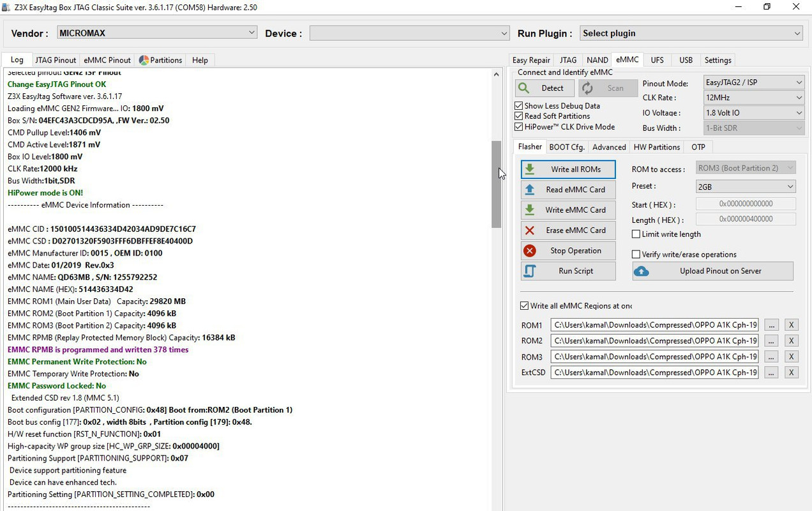Click the Scan refresh icon
812x511 pixels.
click(587, 88)
